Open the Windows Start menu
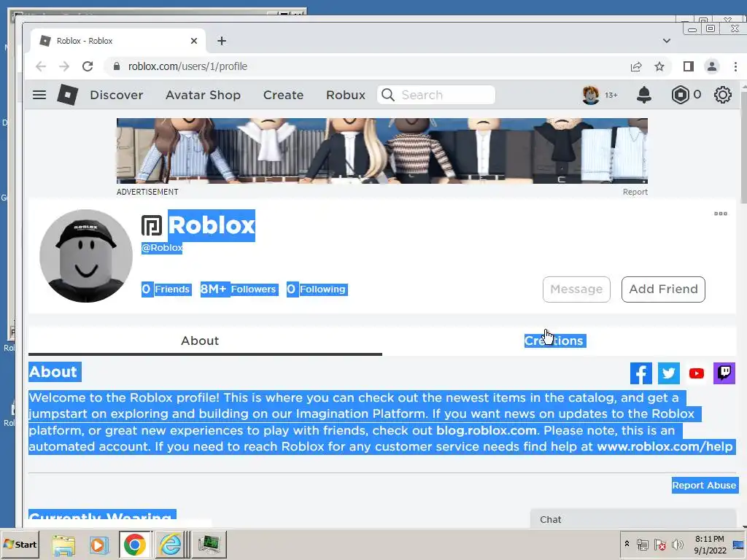747x560 pixels. [x=20, y=544]
